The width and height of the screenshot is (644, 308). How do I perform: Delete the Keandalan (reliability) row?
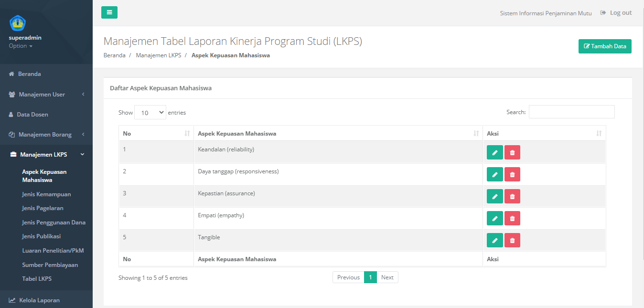point(512,152)
